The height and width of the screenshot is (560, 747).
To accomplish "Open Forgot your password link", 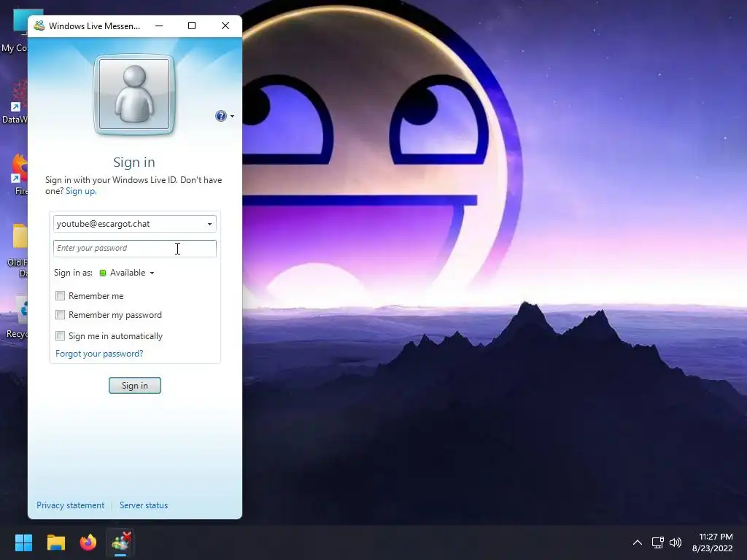I will tap(99, 354).
